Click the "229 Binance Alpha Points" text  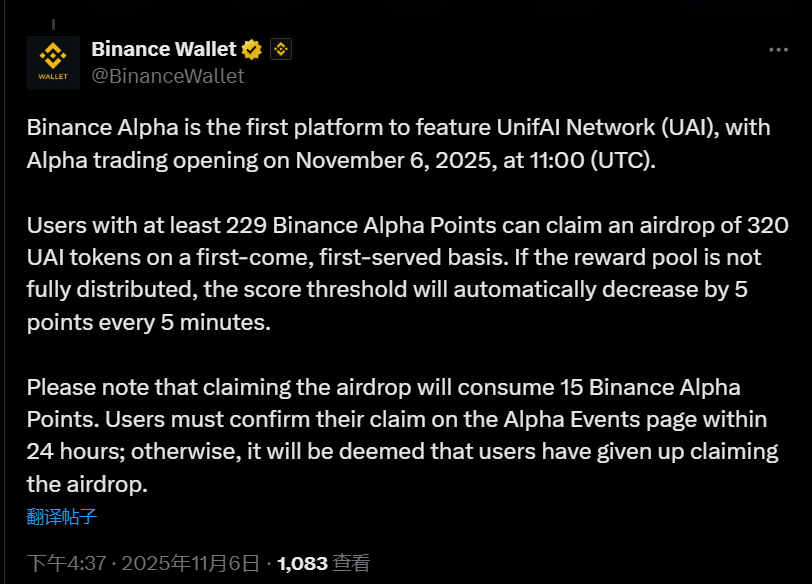tap(334, 223)
